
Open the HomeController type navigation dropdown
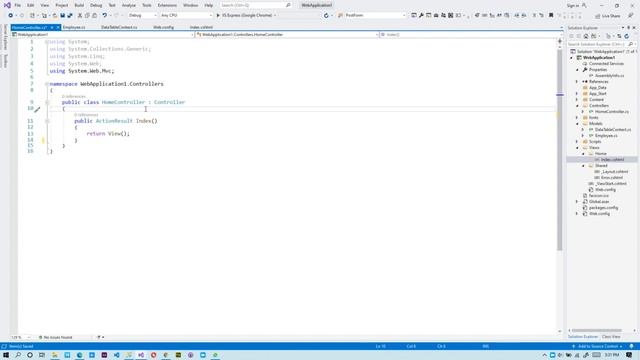287,35
